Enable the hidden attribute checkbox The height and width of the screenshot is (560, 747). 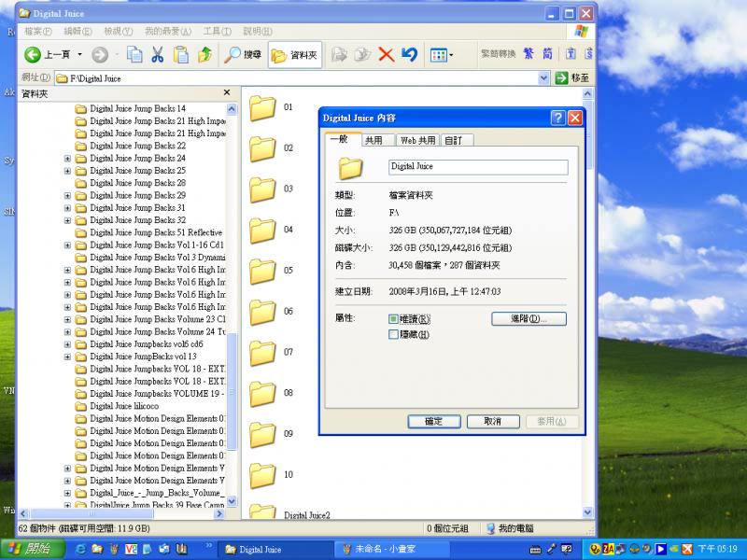394,334
